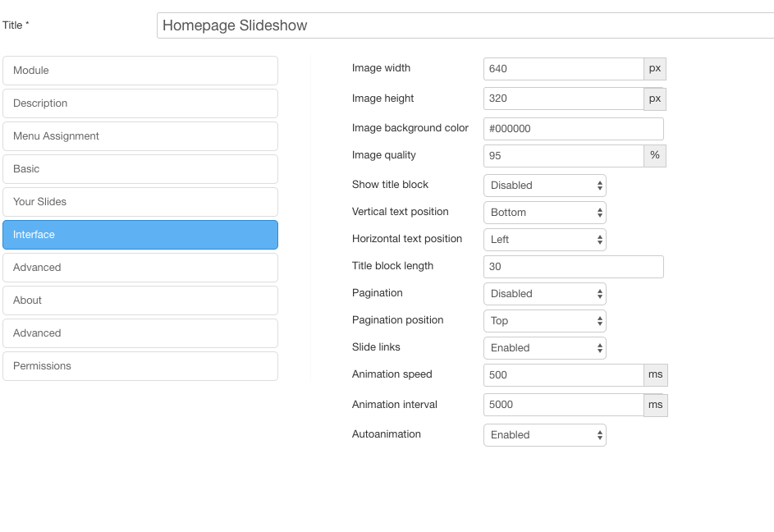Open the Autoanimation dropdown
Screen dimensions: 774x532
point(545,435)
